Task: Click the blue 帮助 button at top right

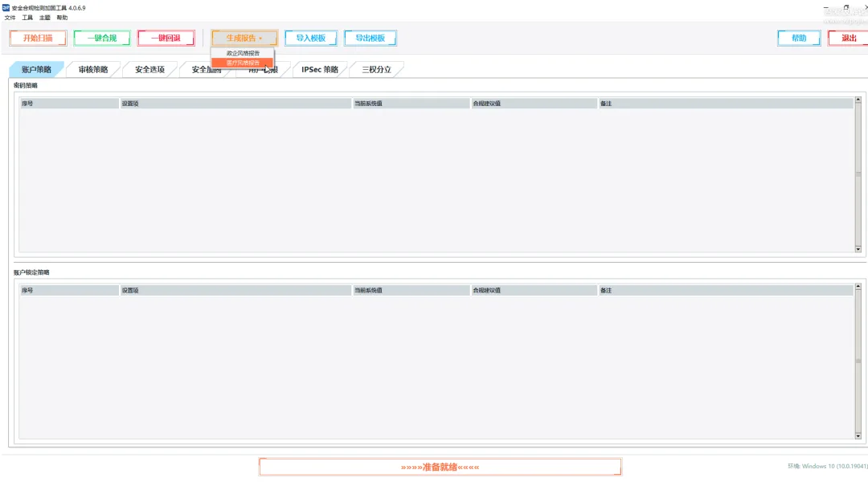Action: click(x=799, y=39)
